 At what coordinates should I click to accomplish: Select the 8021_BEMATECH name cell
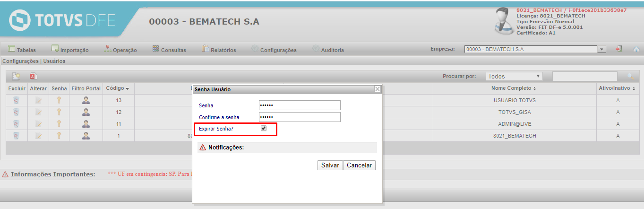514,136
